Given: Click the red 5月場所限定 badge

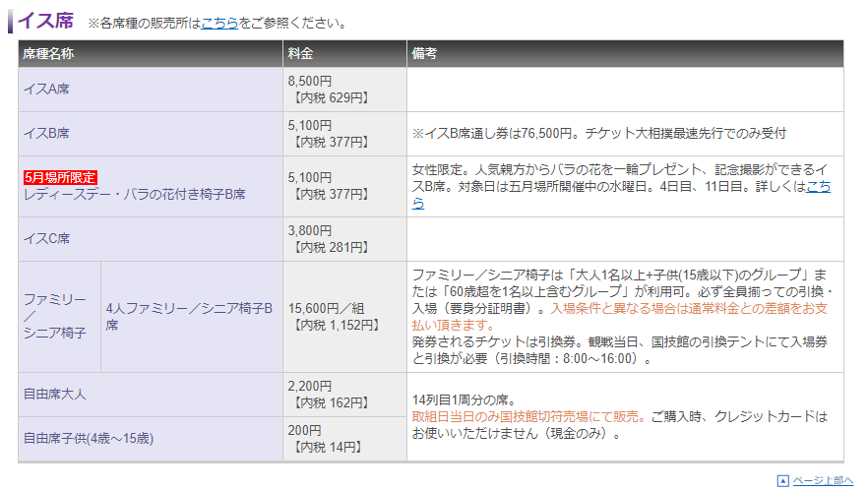Looking at the screenshot, I should [x=60, y=178].
